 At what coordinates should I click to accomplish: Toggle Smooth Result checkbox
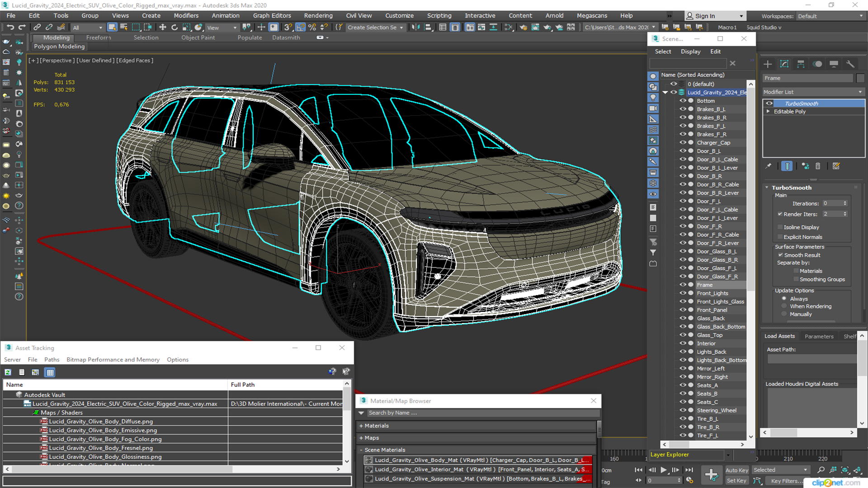tap(780, 255)
